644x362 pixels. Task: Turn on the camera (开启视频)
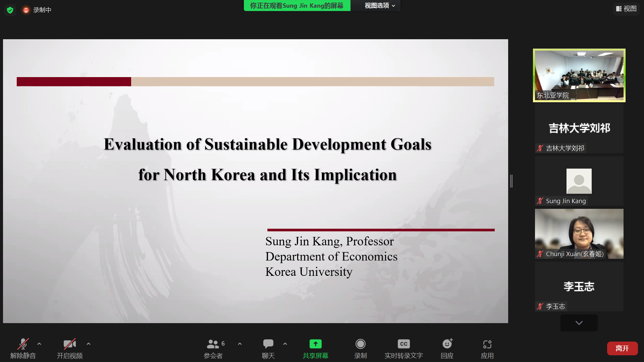click(69, 344)
